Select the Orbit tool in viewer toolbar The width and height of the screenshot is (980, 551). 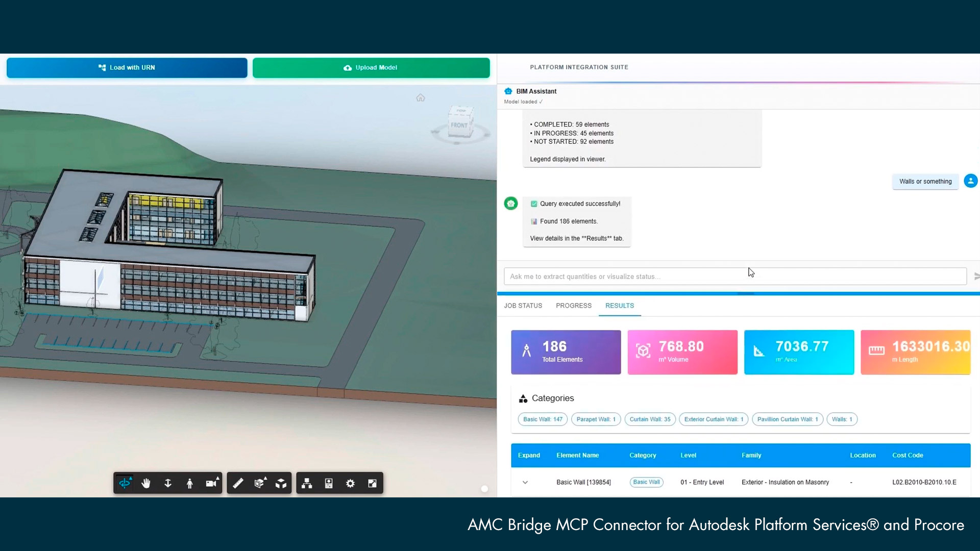point(125,483)
